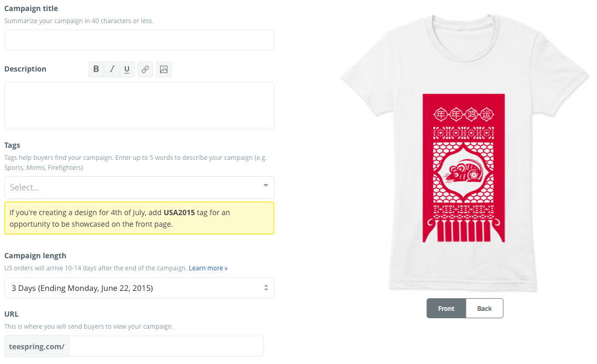Click the insert link icon

(145, 69)
